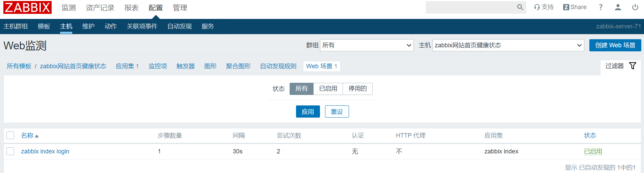Open the 图形 tab
The height and width of the screenshot is (173, 644).
[211, 66]
